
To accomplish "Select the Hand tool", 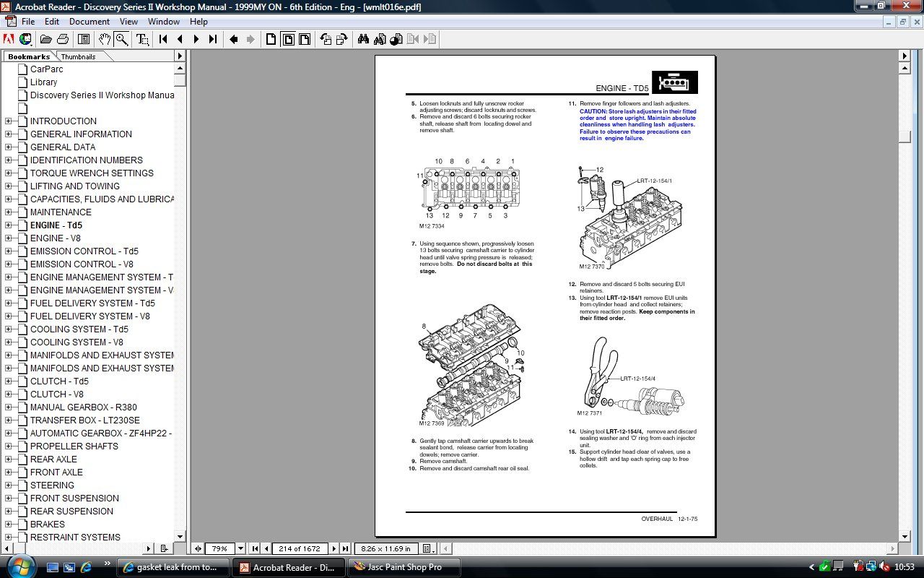I will click(105, 39).
